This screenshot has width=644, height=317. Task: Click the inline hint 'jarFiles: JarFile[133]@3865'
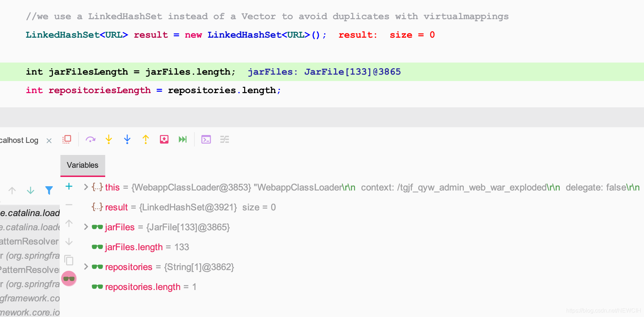click(324, 72)
